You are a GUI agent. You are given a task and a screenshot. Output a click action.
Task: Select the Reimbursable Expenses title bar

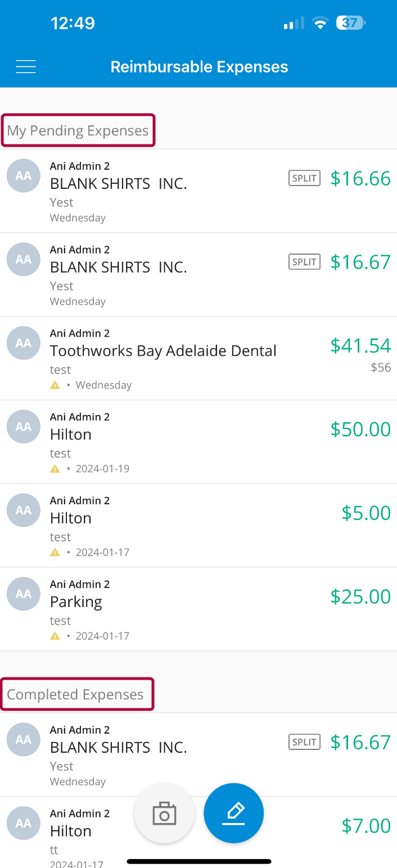click(x=198, y=66)
